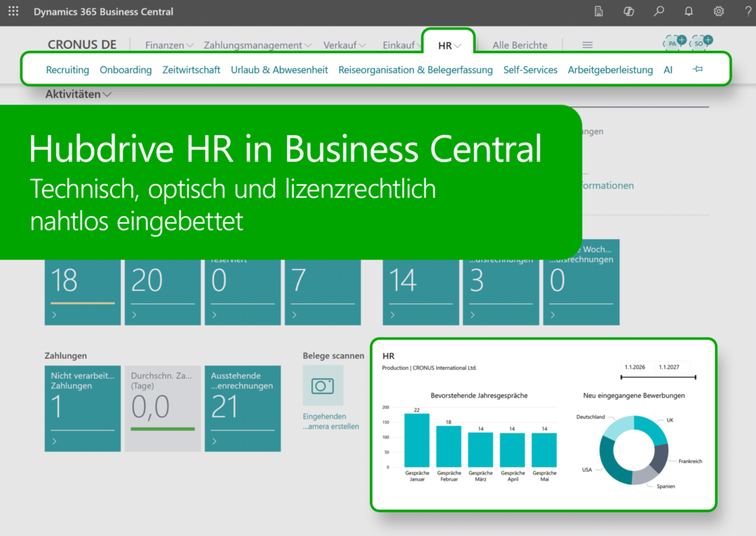Click the CRONUS DE company name
756x536 pixels.
click(82, 45)
